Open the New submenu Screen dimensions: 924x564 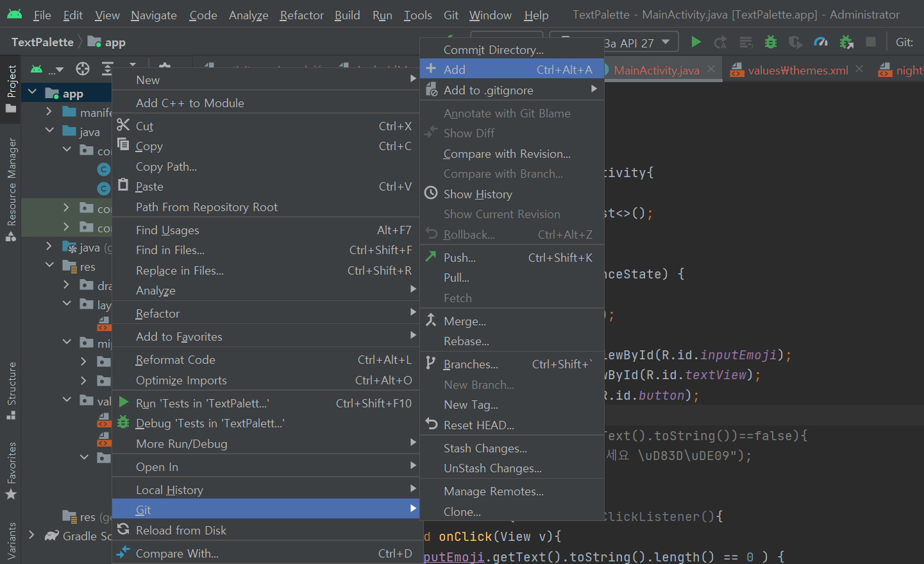tap(265, 80)
